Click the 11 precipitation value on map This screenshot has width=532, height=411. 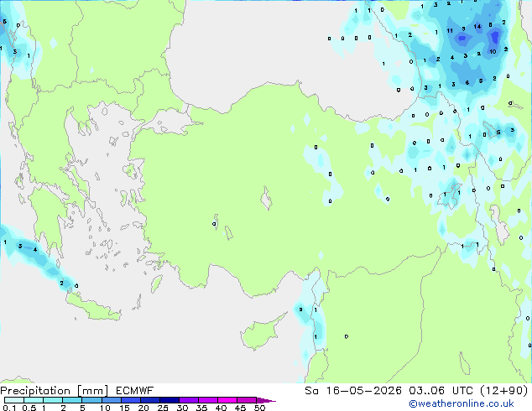point(450,31)
